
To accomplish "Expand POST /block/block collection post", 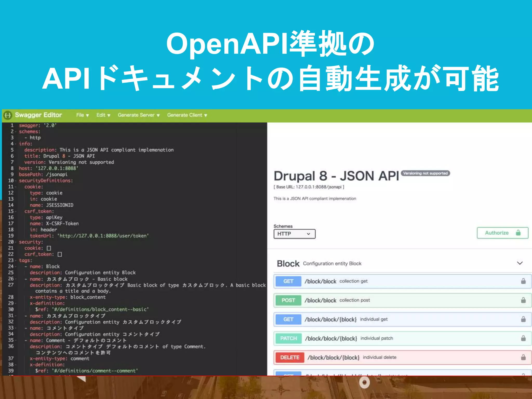I will [402, 300].
